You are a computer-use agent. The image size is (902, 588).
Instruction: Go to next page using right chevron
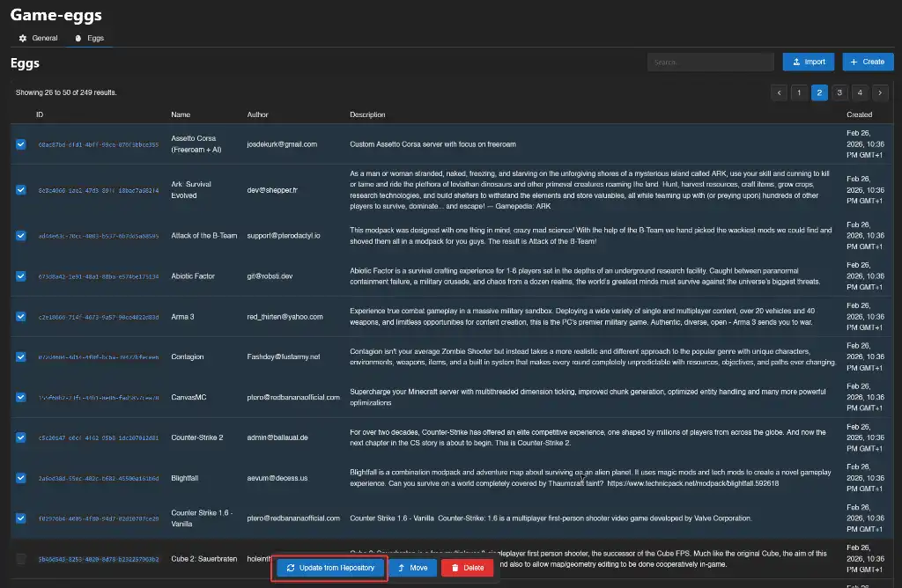pos(880,92)
